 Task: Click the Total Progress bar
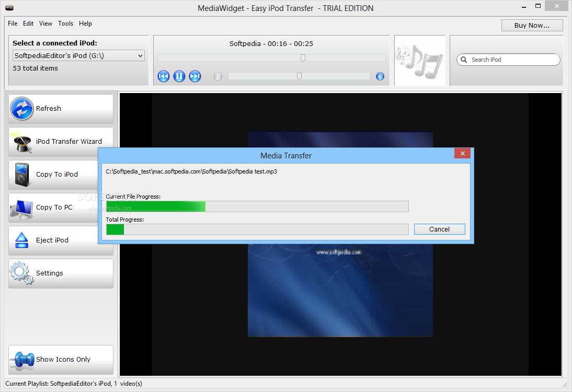pyautogui.click(x=257, y=229)
